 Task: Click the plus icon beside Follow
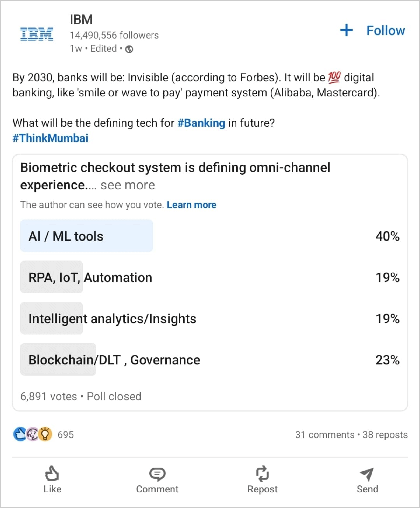(x=346, y=30)
